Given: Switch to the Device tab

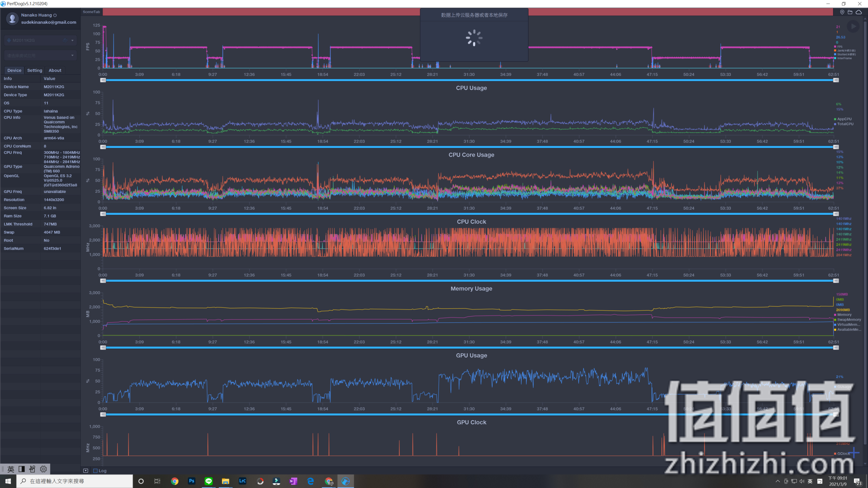Looking at the screenshot, I should click(14, 70).
